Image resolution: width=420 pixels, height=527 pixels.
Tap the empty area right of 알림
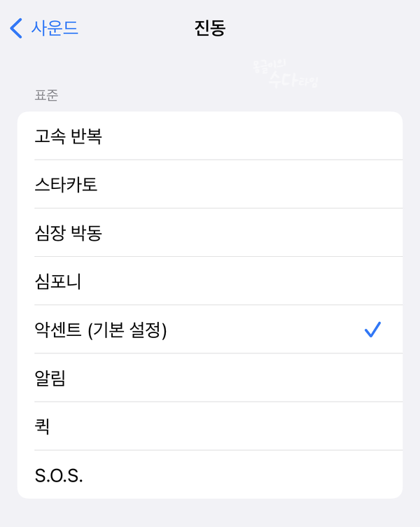(234, 378)
